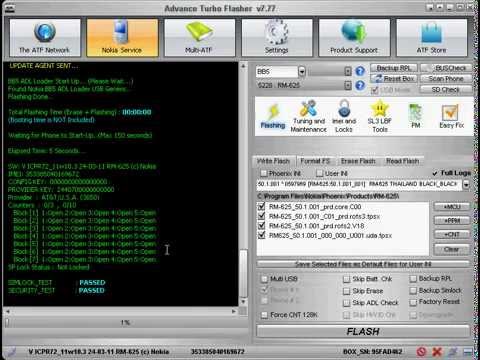
Task: Click the log vertical scrollbar thumb
Action: 244,273
